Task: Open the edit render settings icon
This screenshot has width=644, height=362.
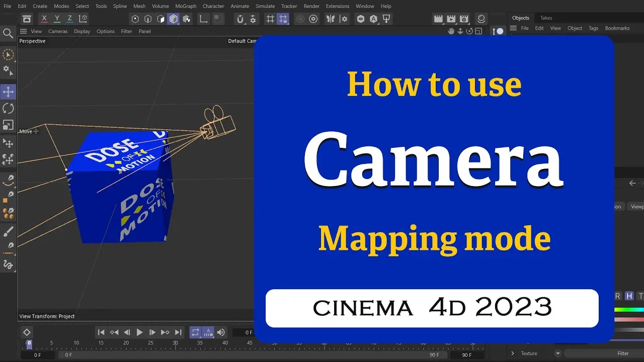Action: 464,19
